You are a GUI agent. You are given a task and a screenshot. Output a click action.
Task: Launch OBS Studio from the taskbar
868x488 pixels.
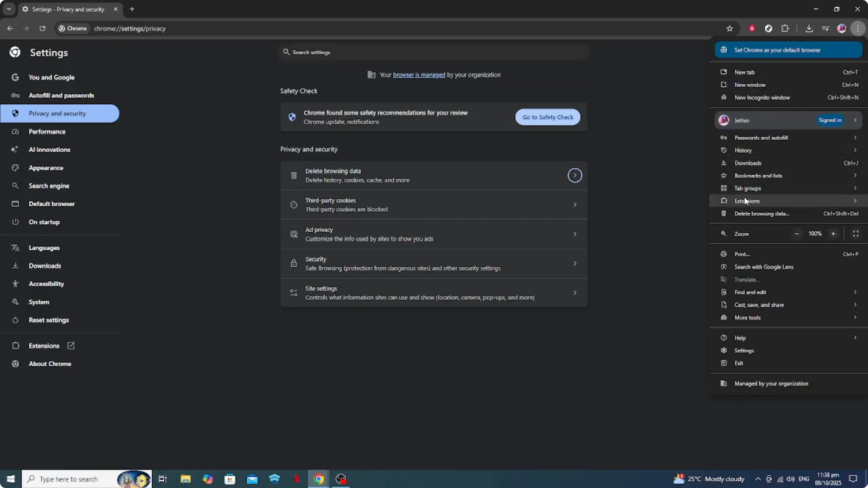(x=340, y=479)
